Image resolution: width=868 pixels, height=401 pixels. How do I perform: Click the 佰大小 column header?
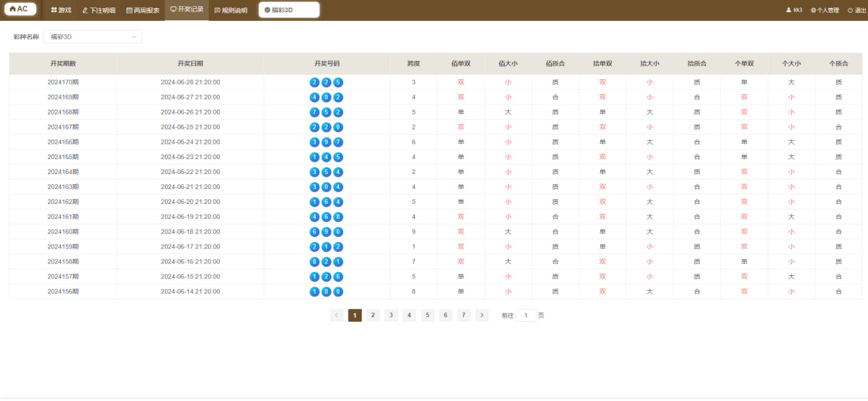[x=508, y=64]
